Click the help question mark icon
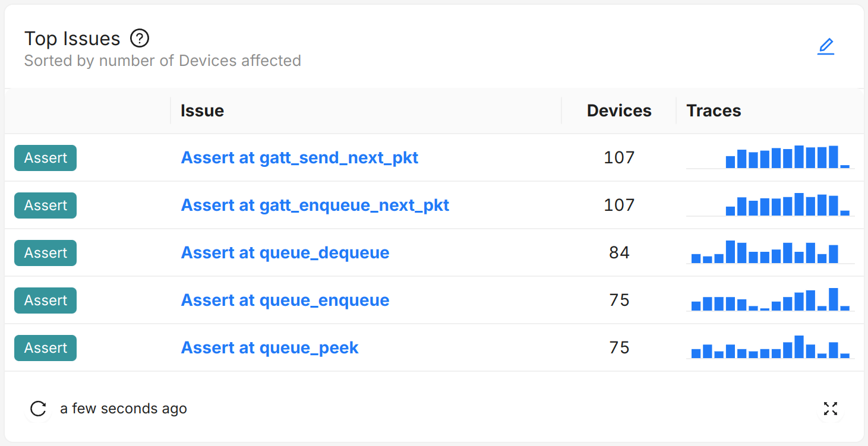This screenshot has height=446, width=868. [x=140, y=39]
